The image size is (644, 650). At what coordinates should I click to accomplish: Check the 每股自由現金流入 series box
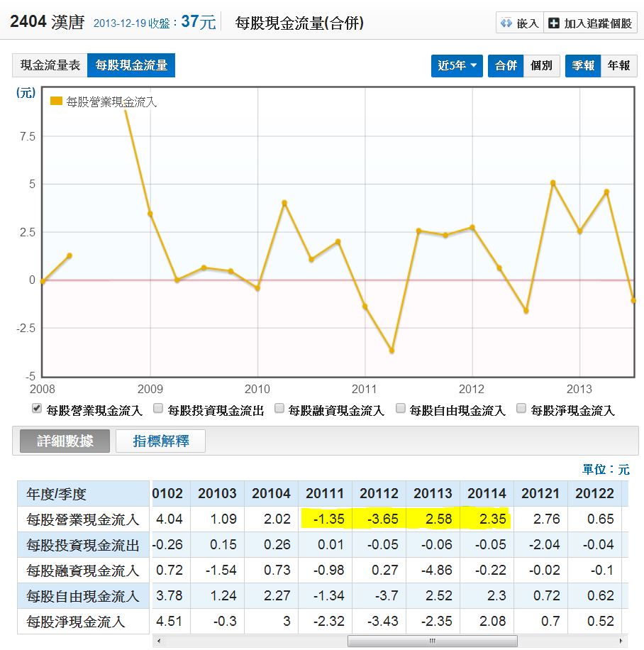(401, 409)
